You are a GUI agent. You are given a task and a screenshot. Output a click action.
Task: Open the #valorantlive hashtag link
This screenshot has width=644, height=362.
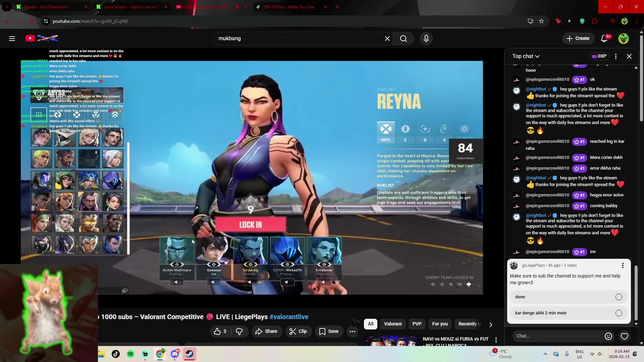click(289, 317)
